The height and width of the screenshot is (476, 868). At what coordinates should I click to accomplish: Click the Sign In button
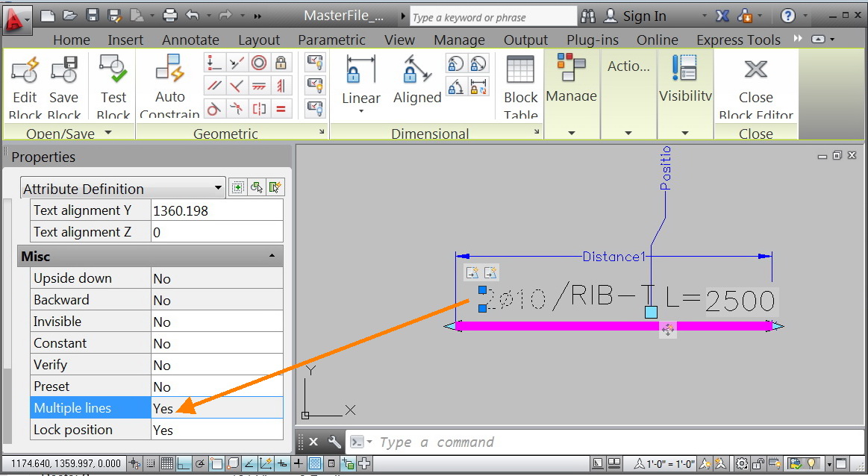(x=634, y=16)
